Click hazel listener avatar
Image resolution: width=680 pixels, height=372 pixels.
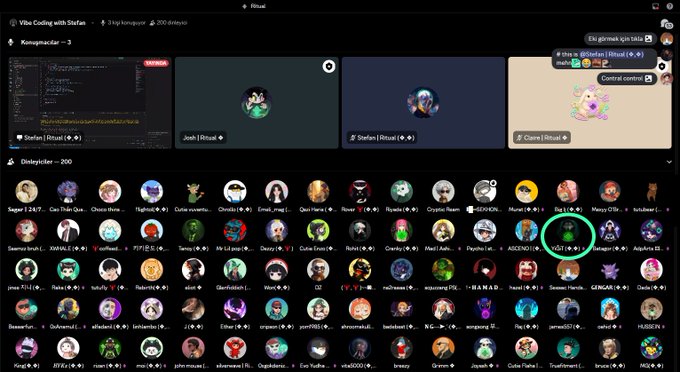(526, 270)
